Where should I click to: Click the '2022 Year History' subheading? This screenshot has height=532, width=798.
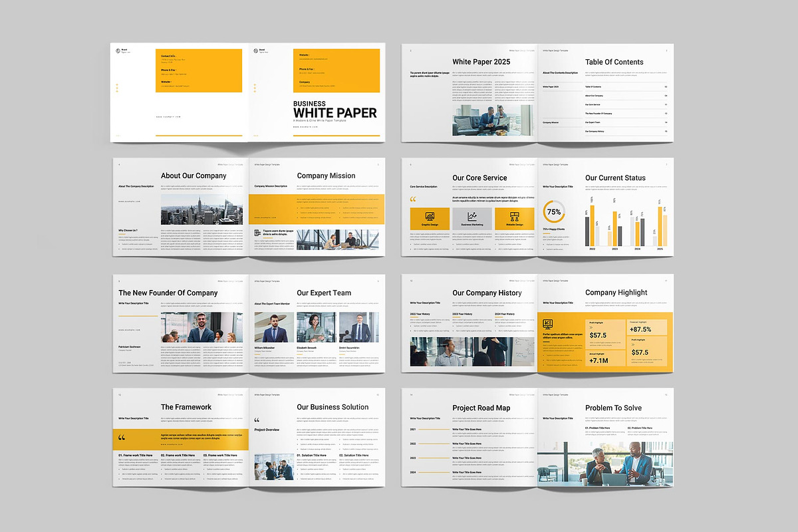click(420, 314)
